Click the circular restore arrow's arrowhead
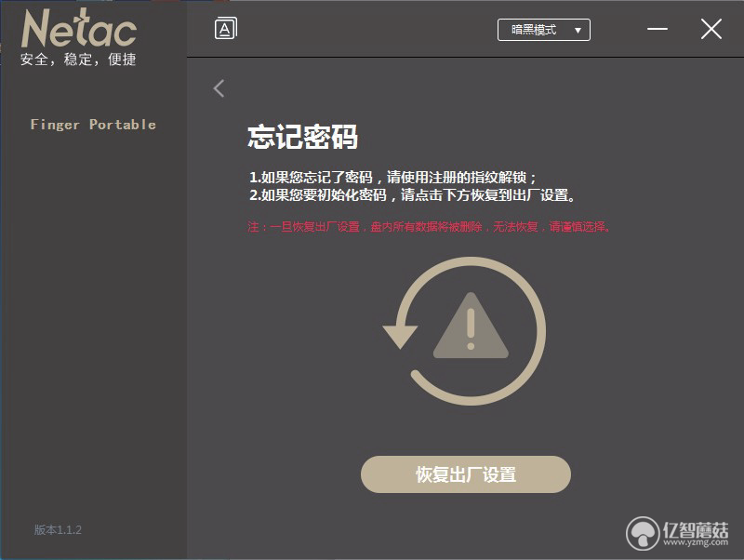 (400, 337)
